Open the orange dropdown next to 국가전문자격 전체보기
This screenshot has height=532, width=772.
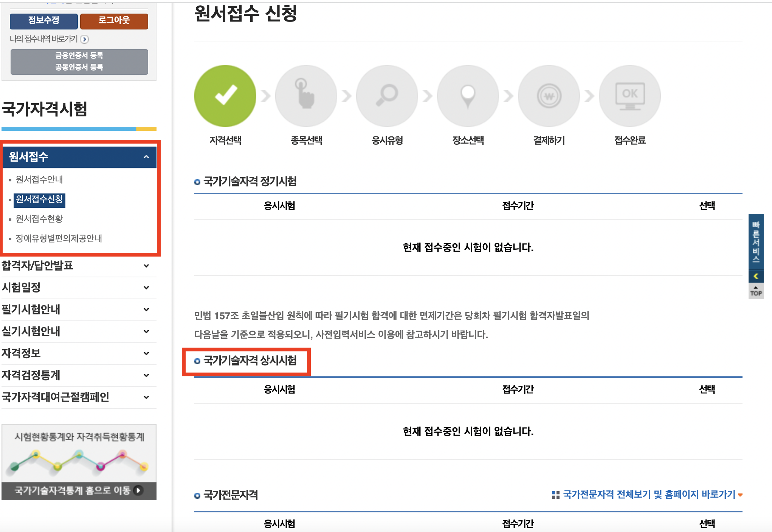point(741,494)
